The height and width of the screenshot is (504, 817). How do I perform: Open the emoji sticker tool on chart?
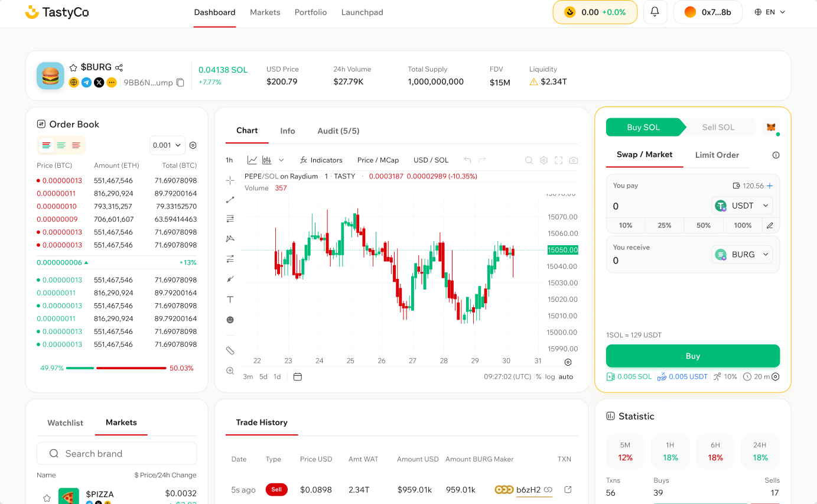click(230, 320)
